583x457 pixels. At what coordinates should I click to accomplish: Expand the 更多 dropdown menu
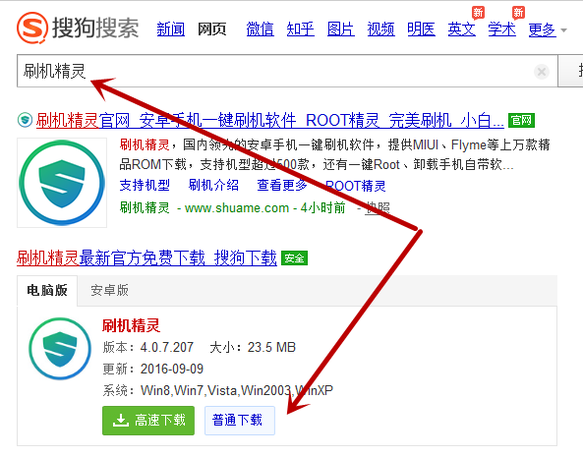tap(547, 30)
